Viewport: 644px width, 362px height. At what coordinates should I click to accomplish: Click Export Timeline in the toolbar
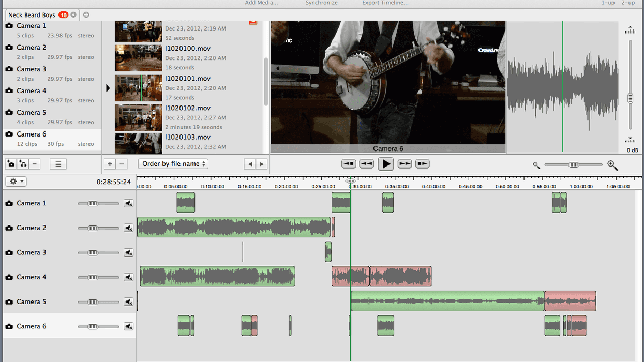pos(385,3)
